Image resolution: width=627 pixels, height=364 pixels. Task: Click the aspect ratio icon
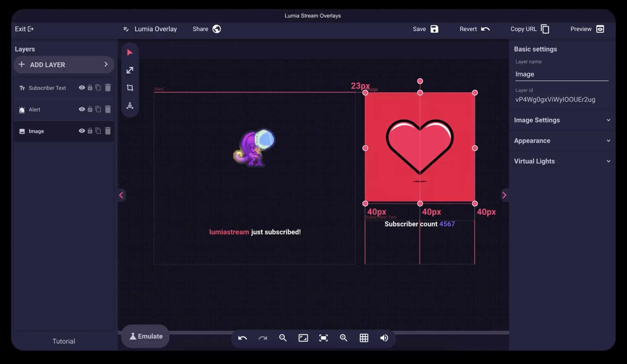[x=303, y=338]
